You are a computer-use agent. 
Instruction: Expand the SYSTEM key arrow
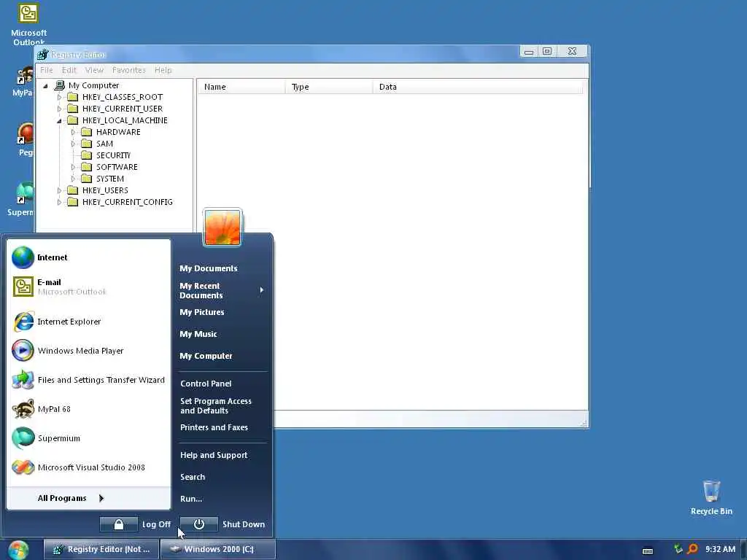tap(73, 179)
